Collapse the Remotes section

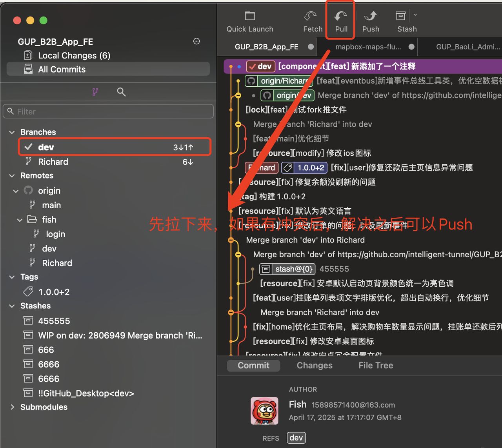pyautogui.click(x=12, y=176)
